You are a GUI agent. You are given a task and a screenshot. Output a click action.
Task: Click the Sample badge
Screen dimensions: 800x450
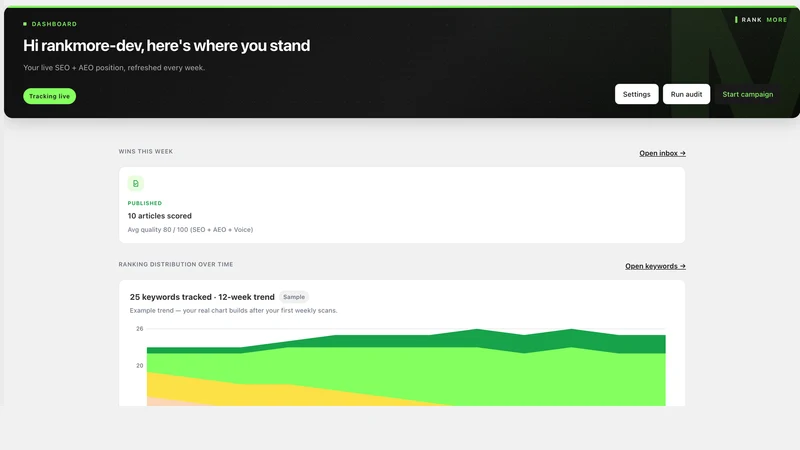point(294,297)
